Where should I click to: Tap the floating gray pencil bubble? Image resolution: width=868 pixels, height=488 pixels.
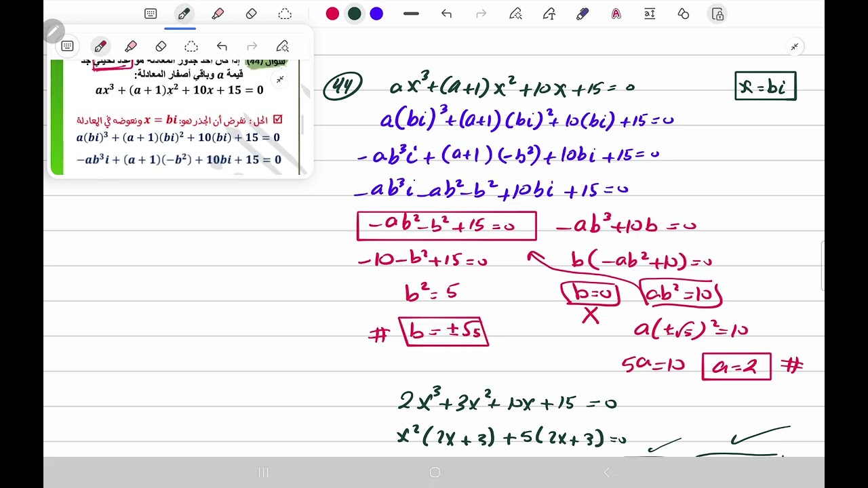coord(54,30)
